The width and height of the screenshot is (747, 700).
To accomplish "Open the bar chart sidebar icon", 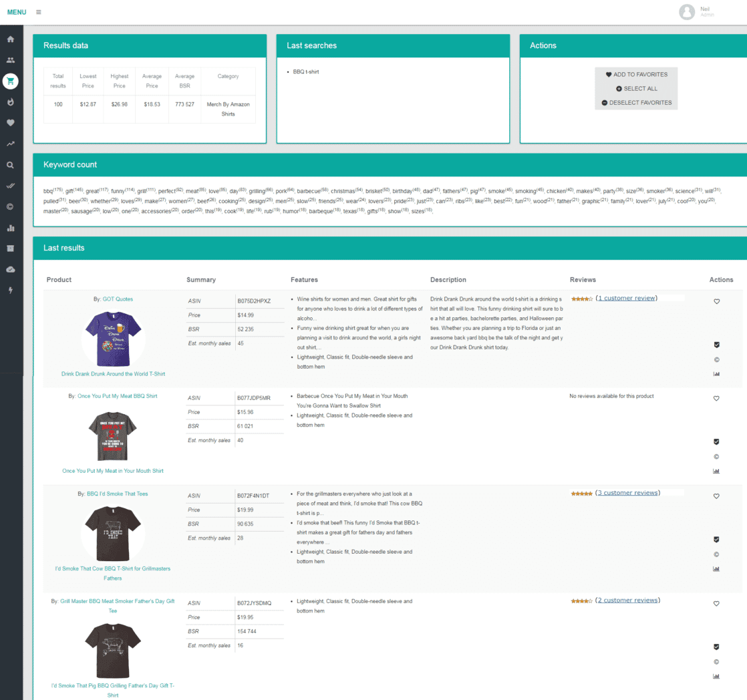I will pos(11,228).
